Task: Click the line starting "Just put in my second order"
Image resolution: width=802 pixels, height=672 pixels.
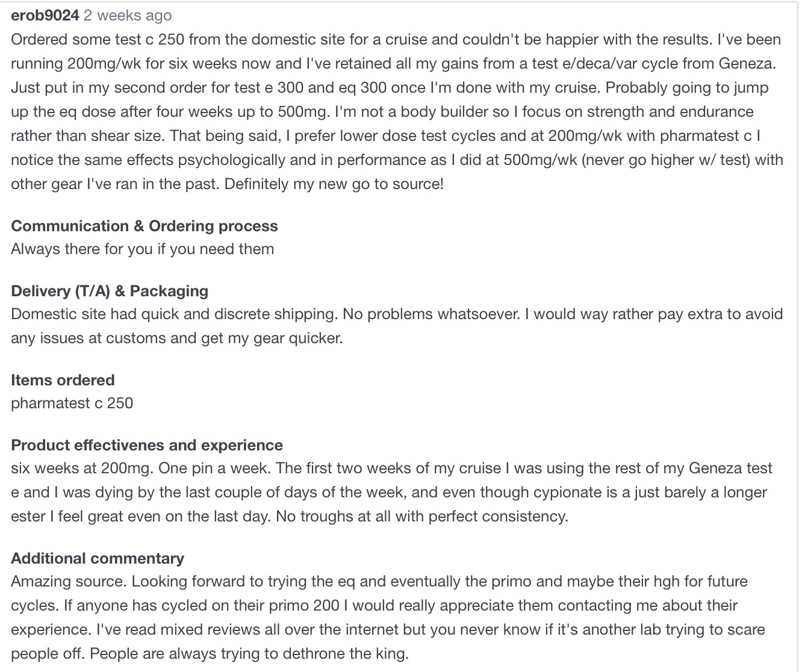Action: click(x=390, y=87)
